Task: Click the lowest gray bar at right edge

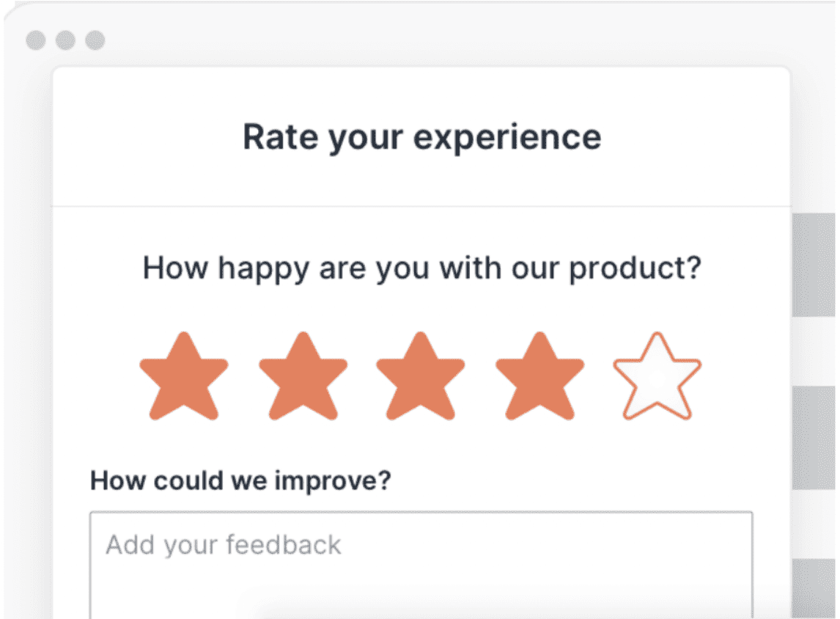Action: click(x=813, y=589)
